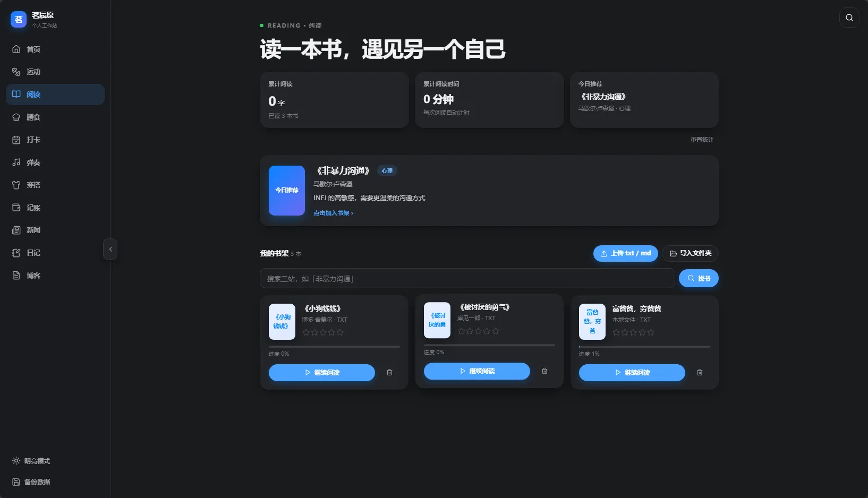Click 上传 txt / md upload button

626,253
